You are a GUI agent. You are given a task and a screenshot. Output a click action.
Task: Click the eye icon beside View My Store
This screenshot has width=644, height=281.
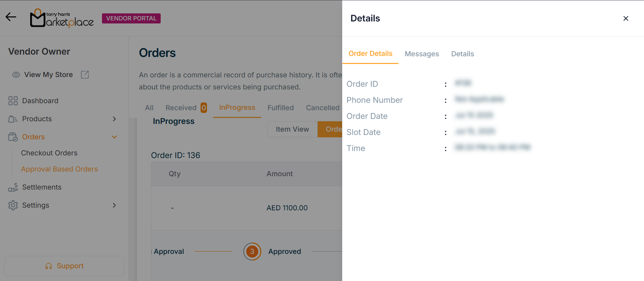pyautogui.click(x=16, y=75)
